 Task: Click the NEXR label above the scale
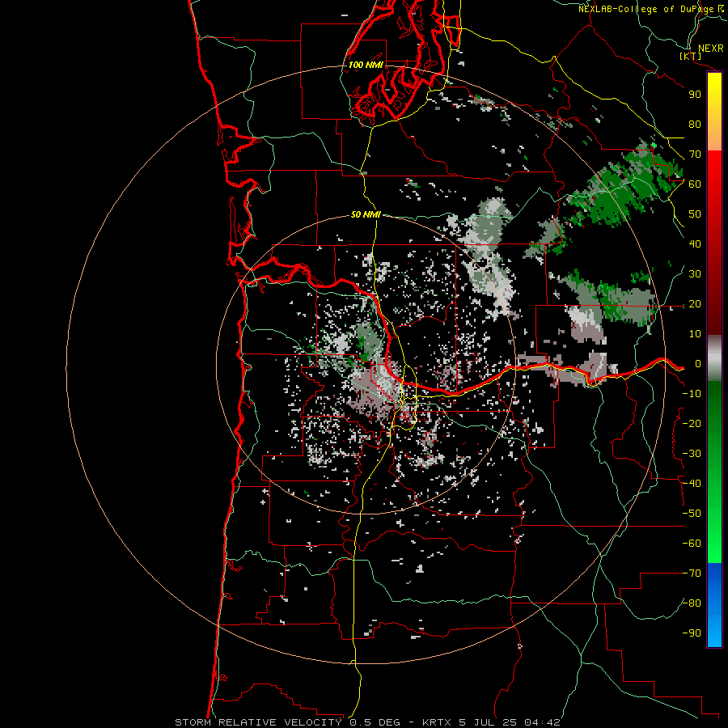pos(710,49)
